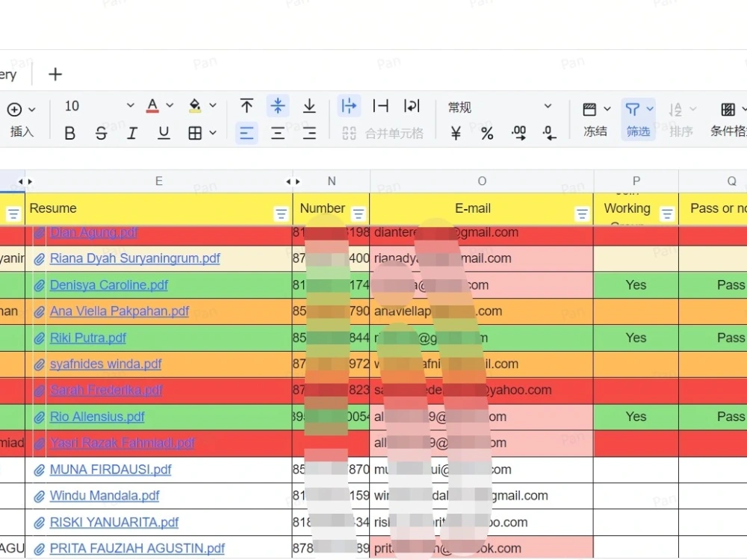Open the Conditional Formatting tool
Viewport: 747px width, 560px height.
pos(728,119)
